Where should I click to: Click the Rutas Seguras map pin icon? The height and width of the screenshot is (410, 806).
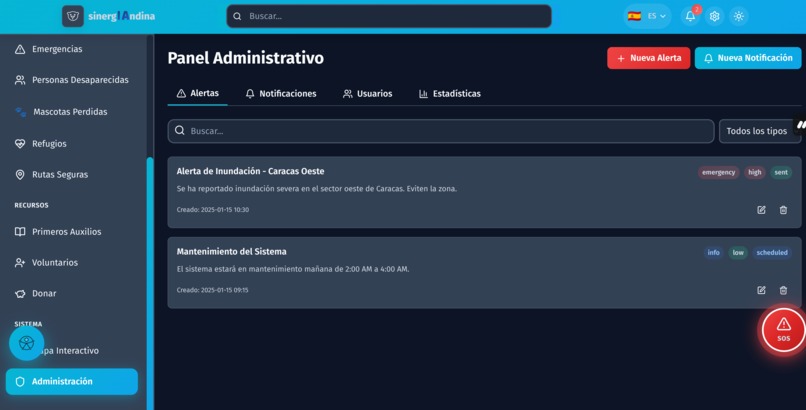(x=20, y=175)
